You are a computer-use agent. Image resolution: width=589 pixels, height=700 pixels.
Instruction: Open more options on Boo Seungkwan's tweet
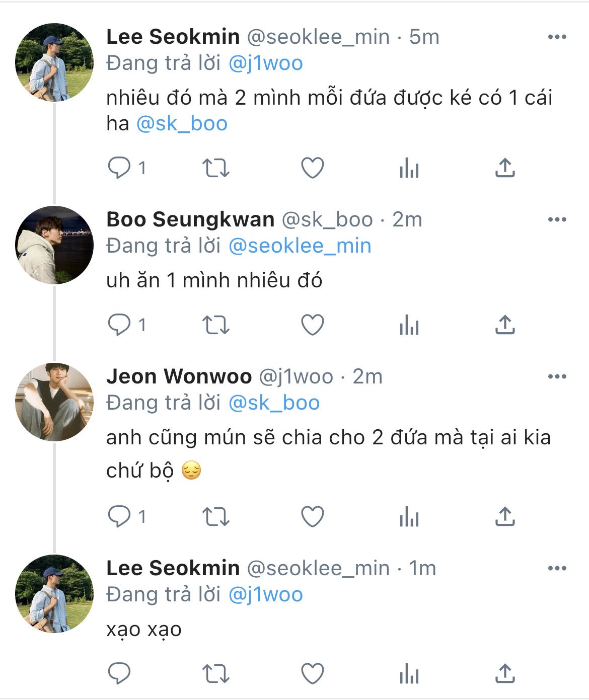click(x=557, y=220)
